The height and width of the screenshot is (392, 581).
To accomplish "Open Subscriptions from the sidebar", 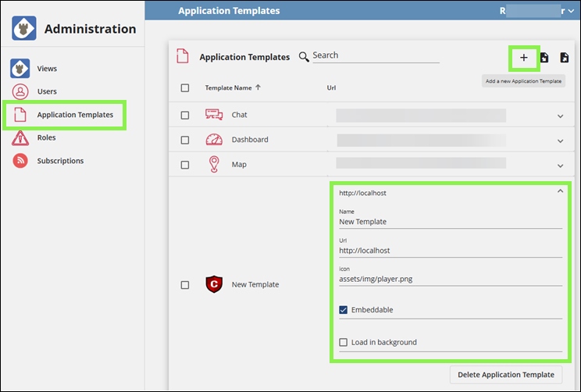I will [60, 161].
